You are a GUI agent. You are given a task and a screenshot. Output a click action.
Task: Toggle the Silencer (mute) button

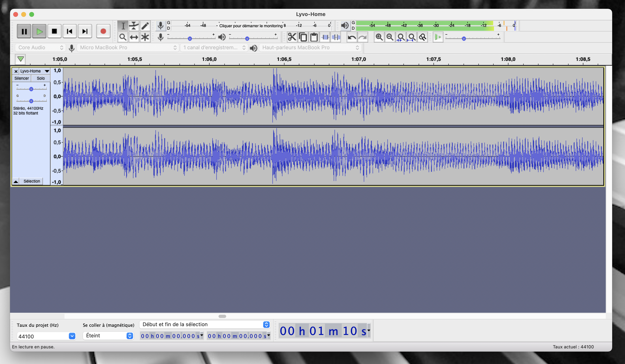point(22,78)
